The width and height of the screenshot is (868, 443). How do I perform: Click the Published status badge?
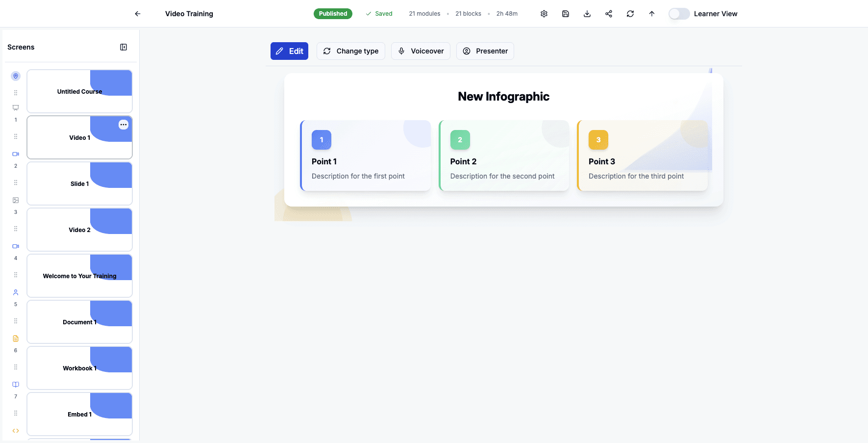[x=333, y=14]
